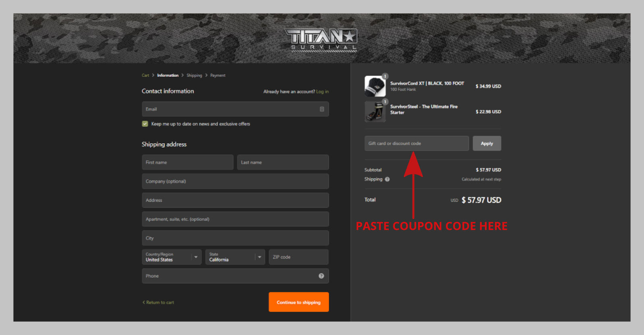The width and height of the screenshot is (644, 335).
Task: Go to Cart breadcrumb
Action: (145, 75)
